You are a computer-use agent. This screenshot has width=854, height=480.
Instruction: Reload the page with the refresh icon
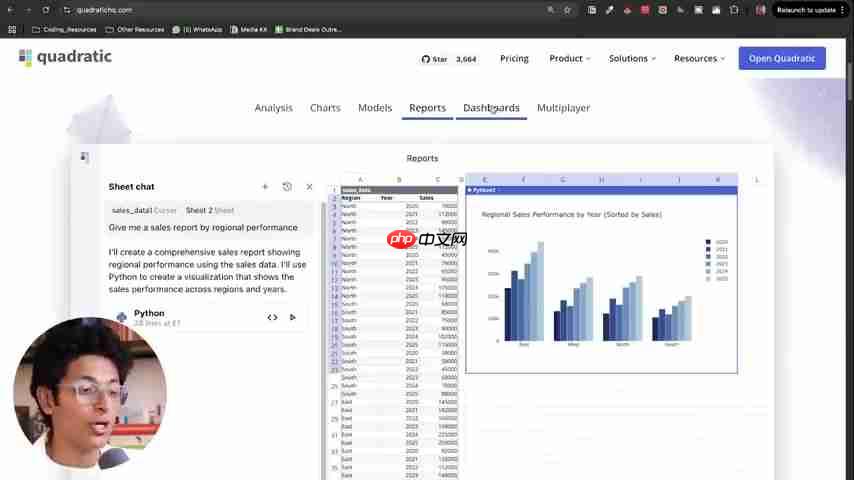click(46, 10)
